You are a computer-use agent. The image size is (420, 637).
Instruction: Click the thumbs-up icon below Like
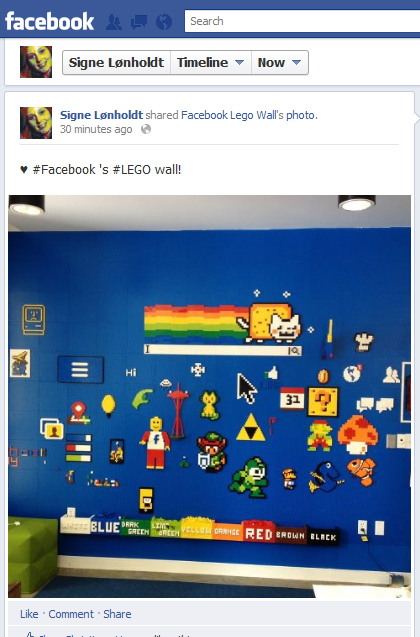[28, 634]
